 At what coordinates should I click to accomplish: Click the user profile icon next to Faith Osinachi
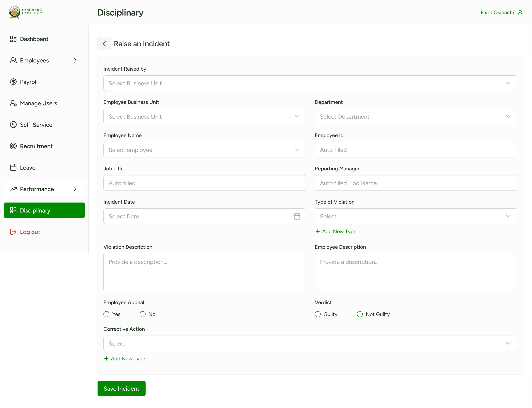click(x=520, y=13)
